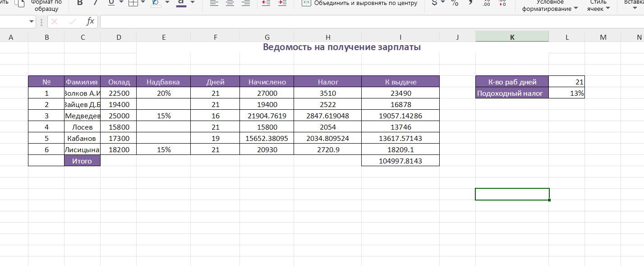Select Подоходный налог label cell
This screenshot has height=266, width=644.
coord(512,93)
